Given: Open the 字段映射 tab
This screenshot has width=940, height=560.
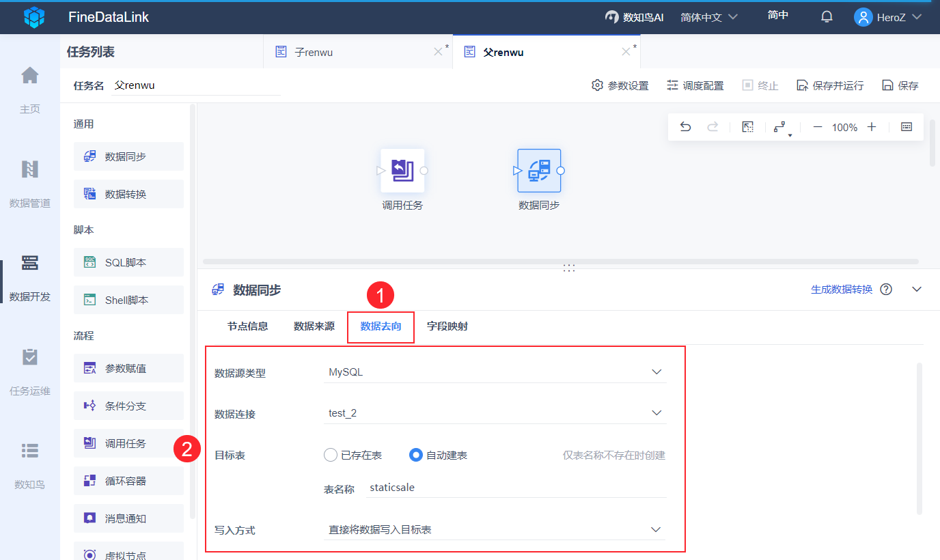Looking at the screenshot, I should tap(447, 326).
